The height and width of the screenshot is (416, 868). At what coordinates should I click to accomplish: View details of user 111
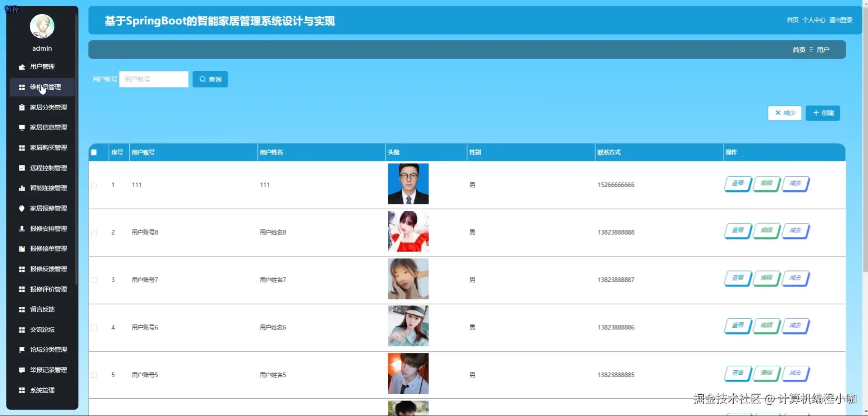(x=738, y=184)
